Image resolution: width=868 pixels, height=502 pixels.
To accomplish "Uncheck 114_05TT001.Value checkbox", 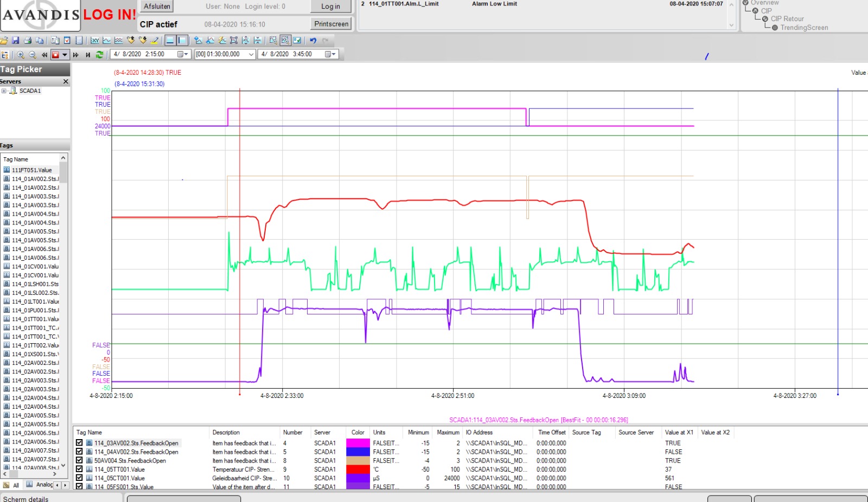I will pyautogui.click(x=79, y=469).
